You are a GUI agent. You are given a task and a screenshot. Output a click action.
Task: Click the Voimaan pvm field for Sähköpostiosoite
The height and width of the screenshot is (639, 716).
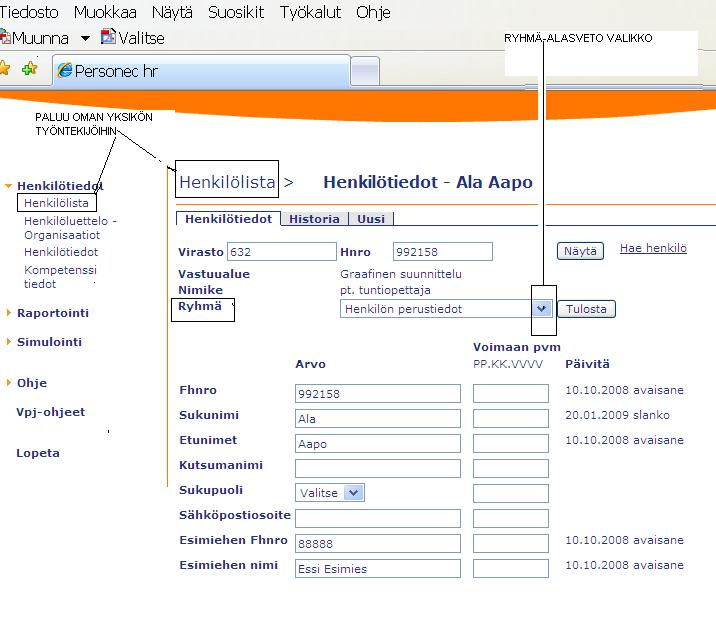coord(511,518)
